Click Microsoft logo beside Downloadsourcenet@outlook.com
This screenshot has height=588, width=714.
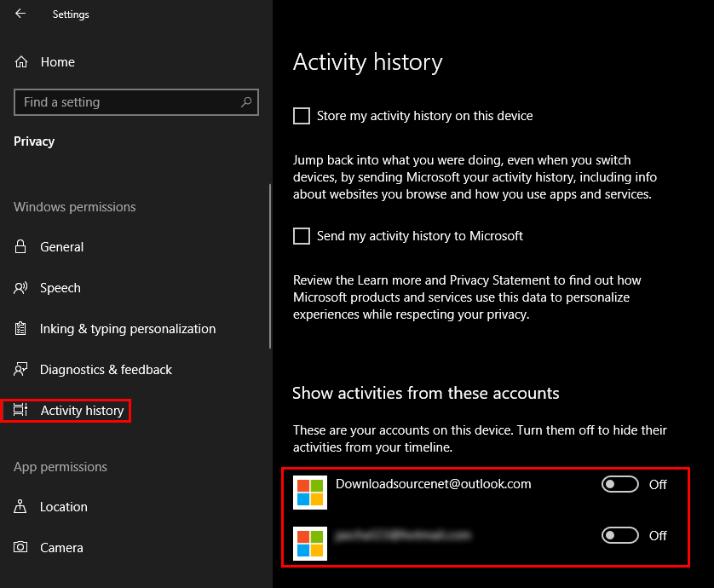coord(310,493)
